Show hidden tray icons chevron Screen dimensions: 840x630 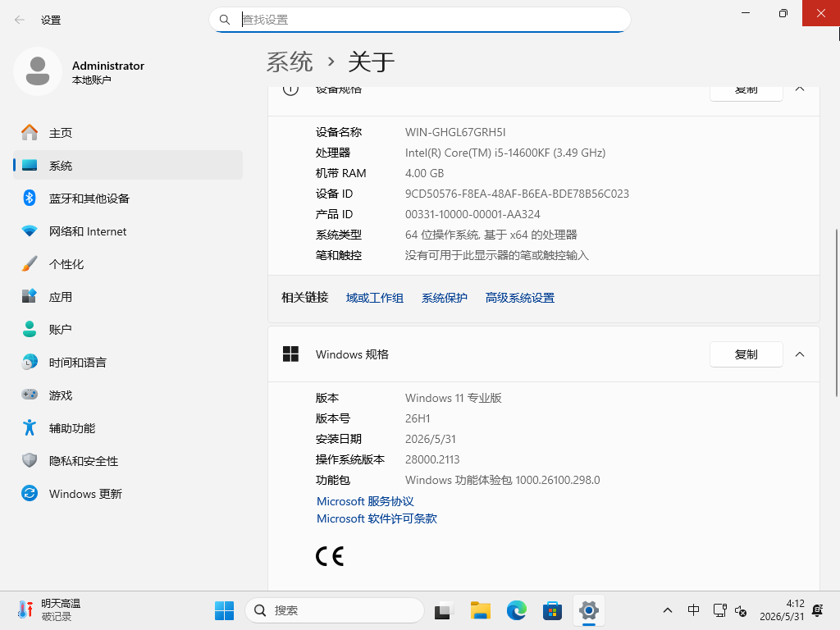point(668,610)
